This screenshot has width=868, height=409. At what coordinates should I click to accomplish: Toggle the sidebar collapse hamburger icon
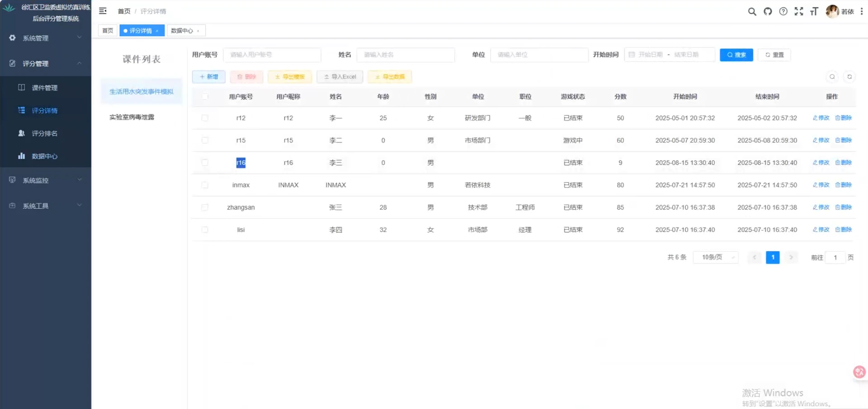[x=103, y=11]
